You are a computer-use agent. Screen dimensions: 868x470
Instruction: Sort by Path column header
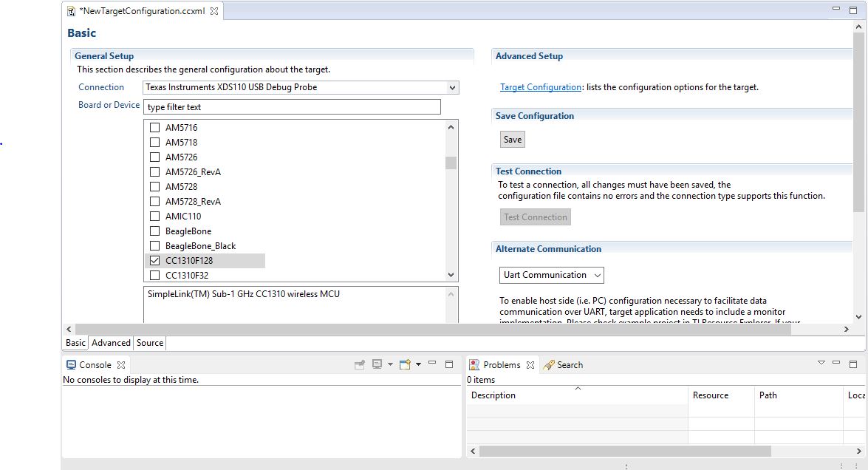(799, 395)
